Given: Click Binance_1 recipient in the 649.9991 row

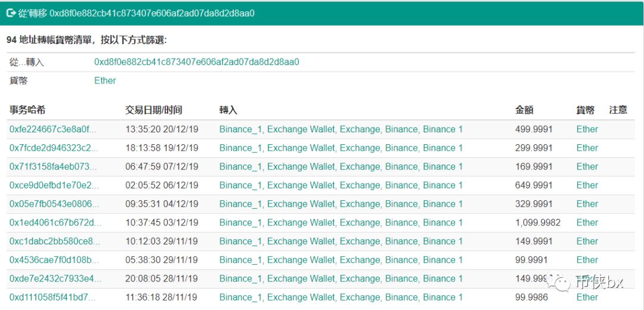Looking at the screenshot, I should coord(341,185).
